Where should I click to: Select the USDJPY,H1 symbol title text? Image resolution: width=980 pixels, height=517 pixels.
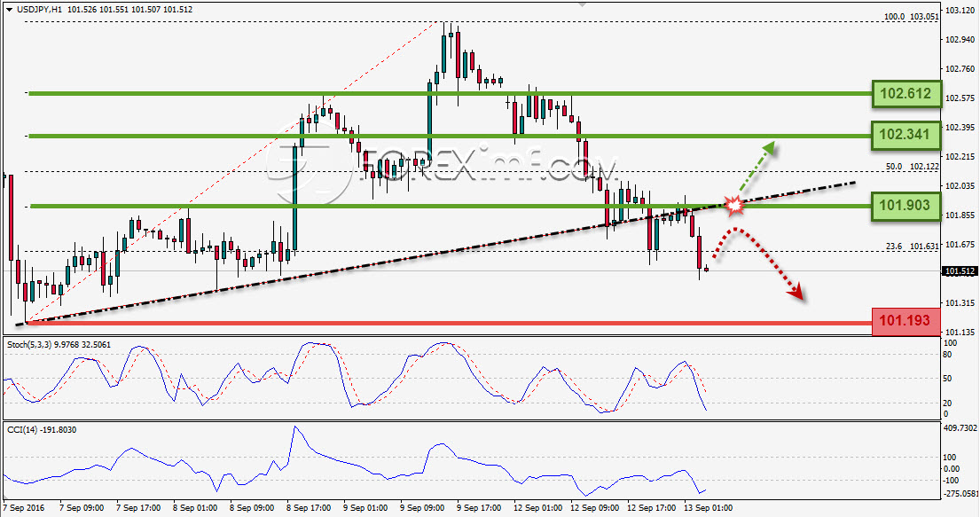click(x=39, y=10)
